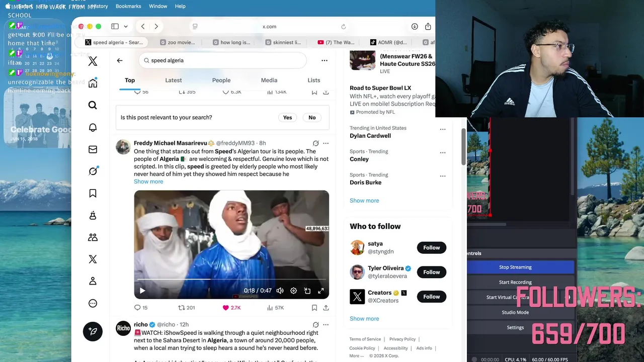Screen dimensions: 644x362
Task: Answer No to post relevance
Action: [312, 118]
